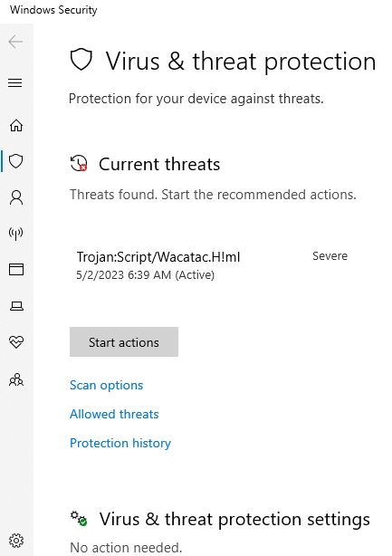Open the hamburger navigation menu
The height and width of the screenshot is (556, 392).
coord(15,82)
